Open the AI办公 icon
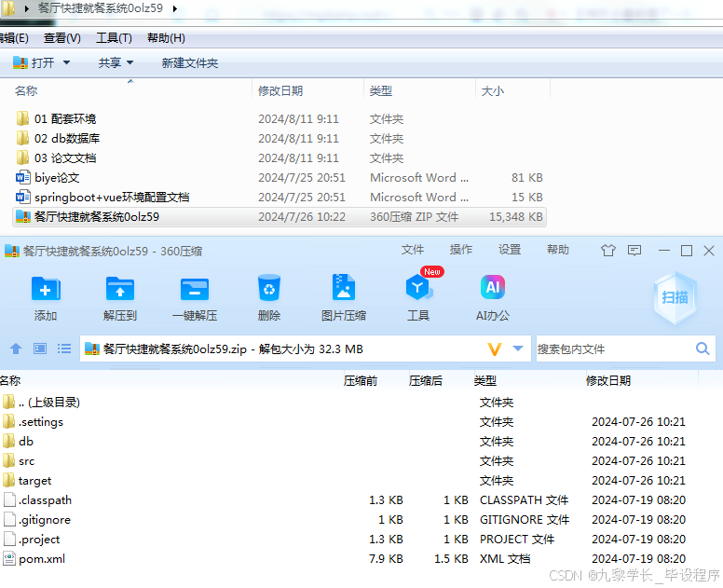This screenshot has width=723, height=588. tap(493, 287)
